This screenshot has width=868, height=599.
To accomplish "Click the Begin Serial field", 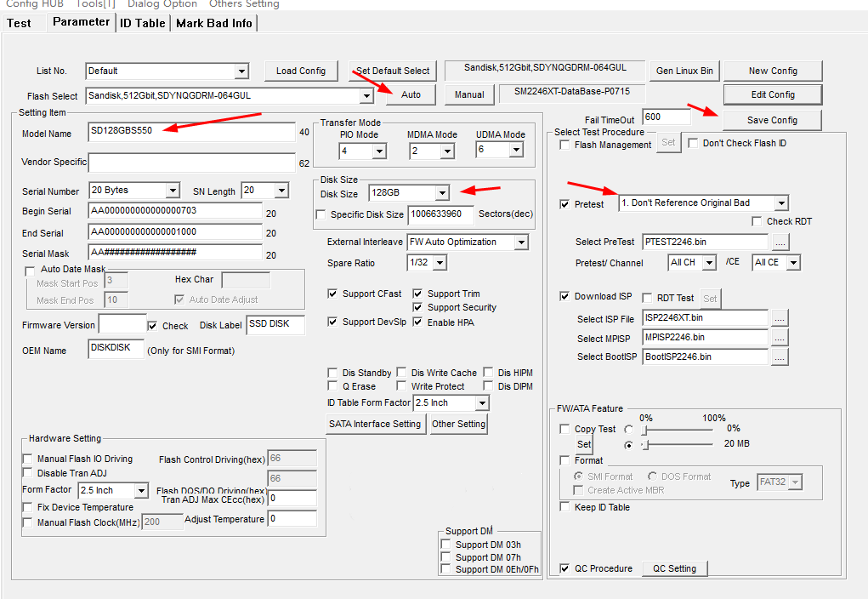I will (x=175, y=211).
